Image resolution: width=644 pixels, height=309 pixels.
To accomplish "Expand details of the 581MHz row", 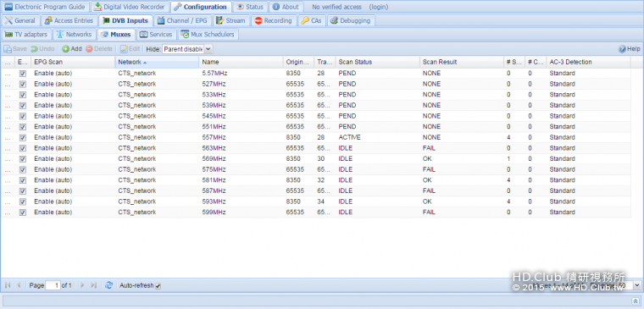I will pos(8,180).
